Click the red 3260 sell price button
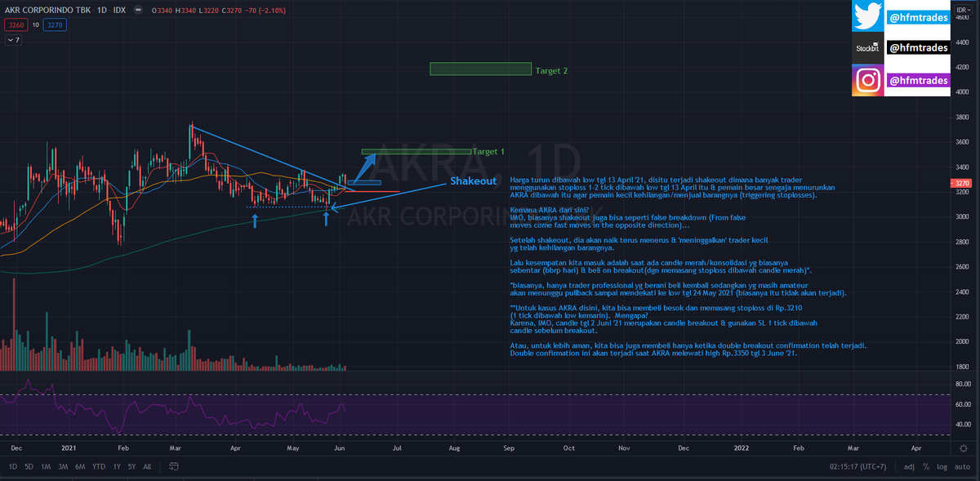The image size is (980, 481). [x=16, y=25]
